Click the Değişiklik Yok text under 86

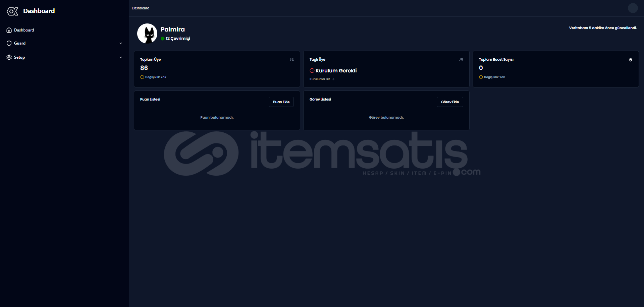pos(156,77)
